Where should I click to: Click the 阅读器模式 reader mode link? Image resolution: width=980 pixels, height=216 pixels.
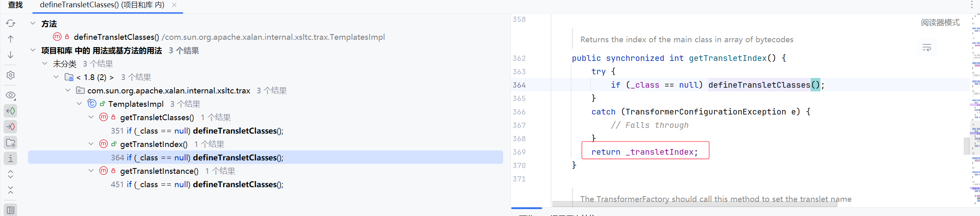click(x=940, y=22)
